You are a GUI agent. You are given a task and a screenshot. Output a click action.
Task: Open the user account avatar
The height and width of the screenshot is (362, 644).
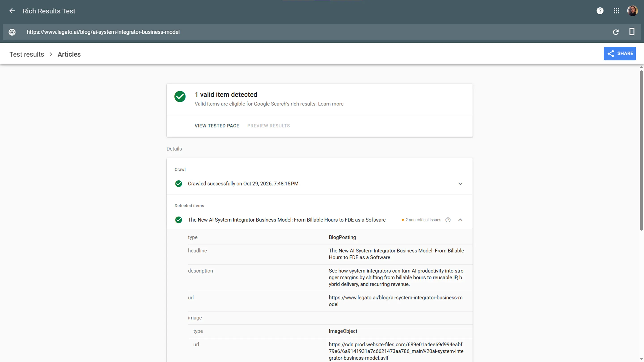click(x=632, y=11)
